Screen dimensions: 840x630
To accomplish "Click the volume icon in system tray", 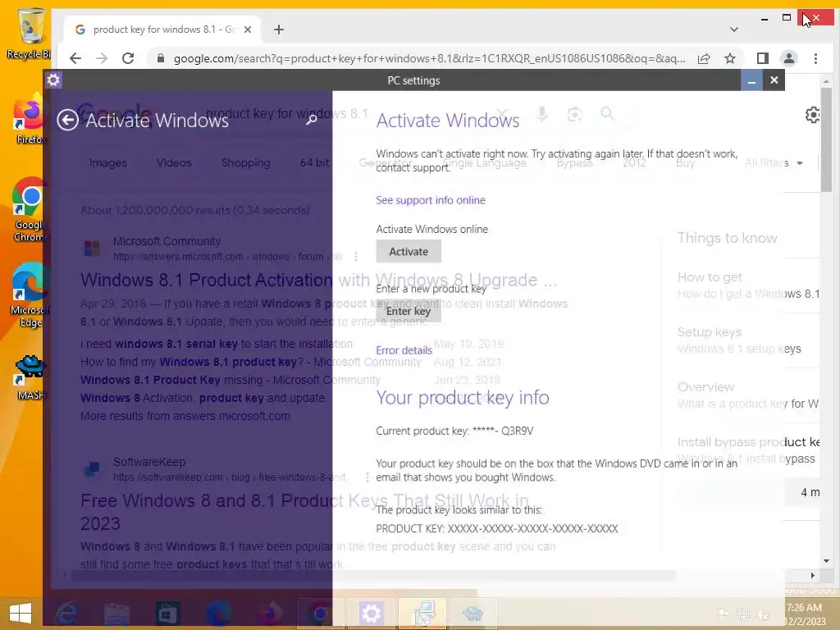I will click(762, 614).
